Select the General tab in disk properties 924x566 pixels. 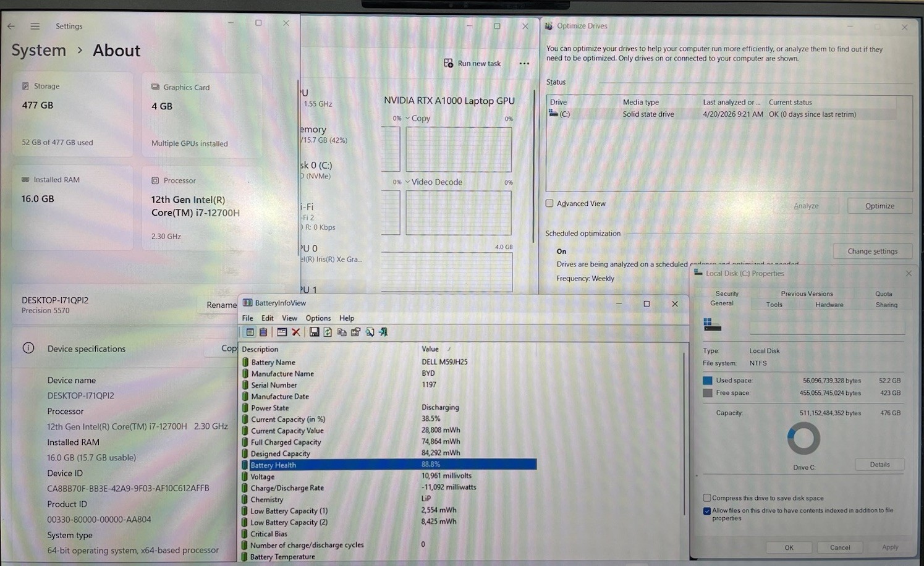click(722, 303)
